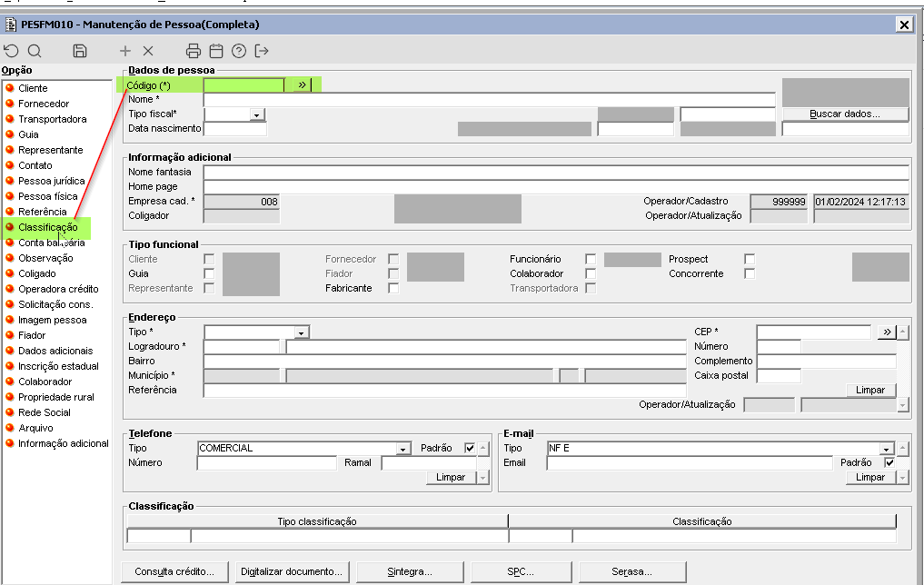924x585 pixels.
Task: Add new record with plus icon
Action: [125, 51]
